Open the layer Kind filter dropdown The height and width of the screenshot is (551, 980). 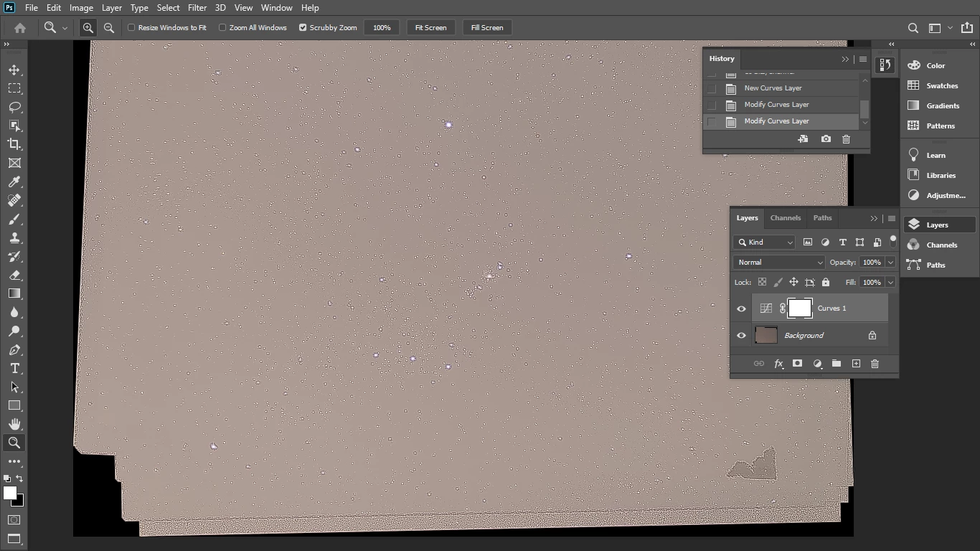pos(764,242)
